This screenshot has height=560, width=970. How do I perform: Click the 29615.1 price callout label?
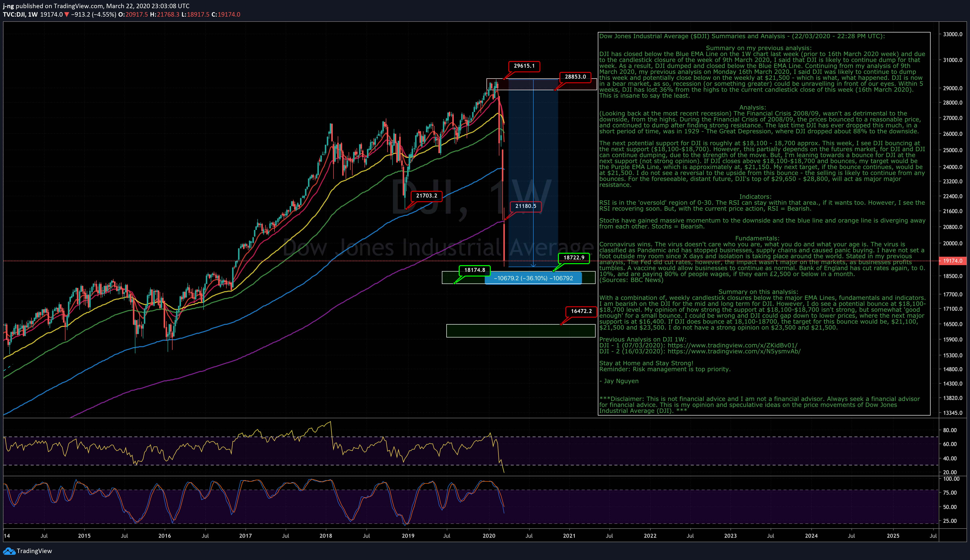pyautogui.click(x=524, y=66)
